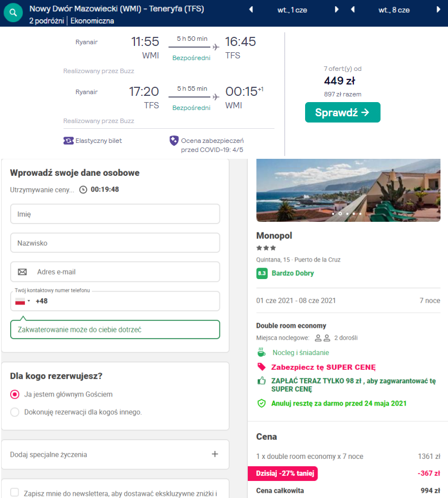
Task: Check the newsletter signup checkbox
Action: click(15, 492)
